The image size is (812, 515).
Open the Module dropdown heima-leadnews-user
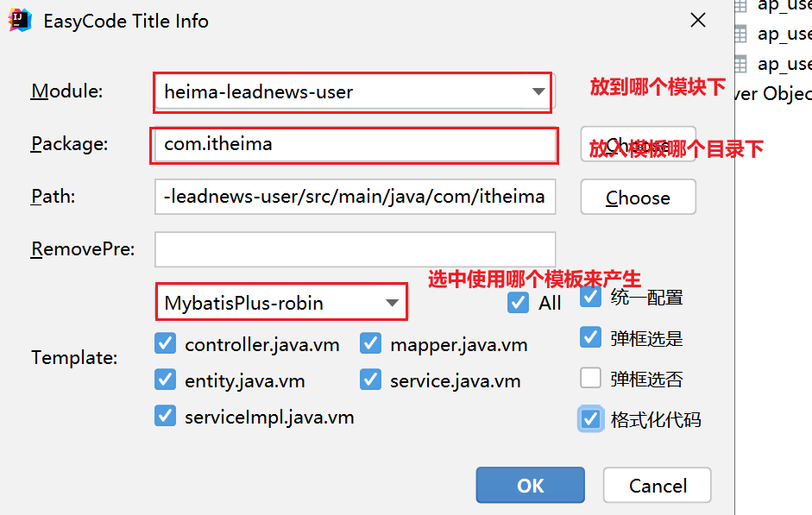point(352,91)
